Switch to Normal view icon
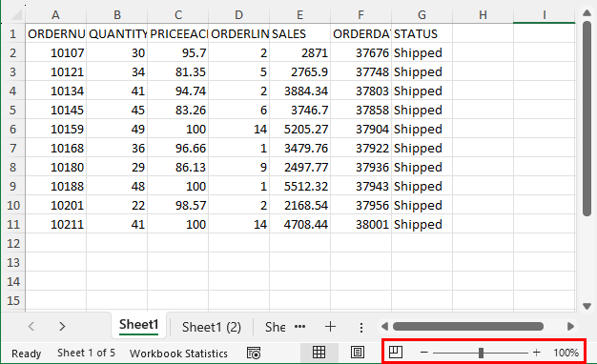This screenshot has height=364, width=597. click(x=319, y=353)
